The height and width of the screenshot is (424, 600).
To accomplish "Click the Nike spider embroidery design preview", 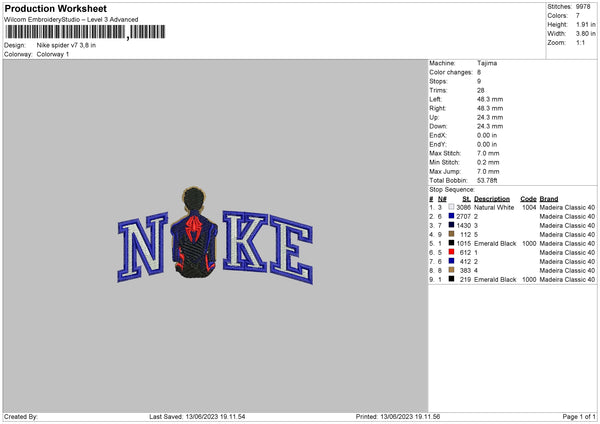I will tap(215, 236).
